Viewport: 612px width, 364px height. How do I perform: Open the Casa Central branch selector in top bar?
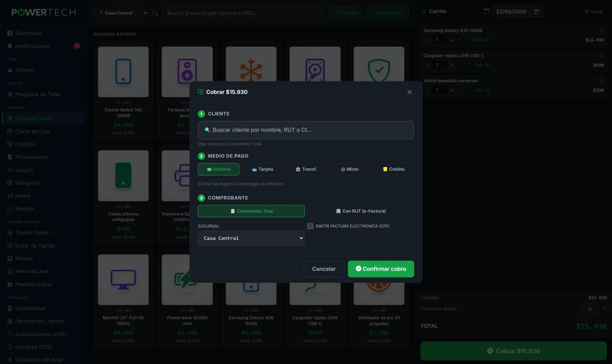122,13
